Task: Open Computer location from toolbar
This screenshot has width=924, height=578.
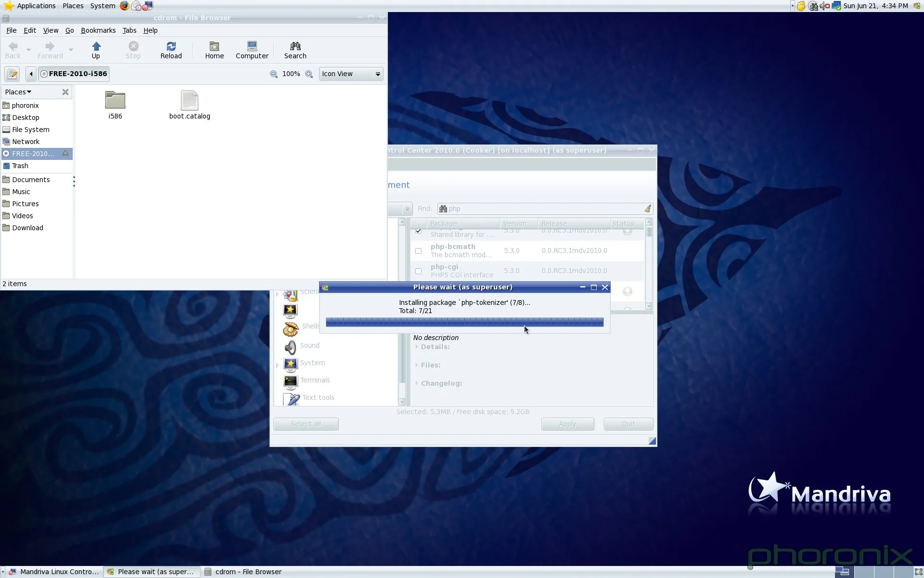Action: click(252, 50)
